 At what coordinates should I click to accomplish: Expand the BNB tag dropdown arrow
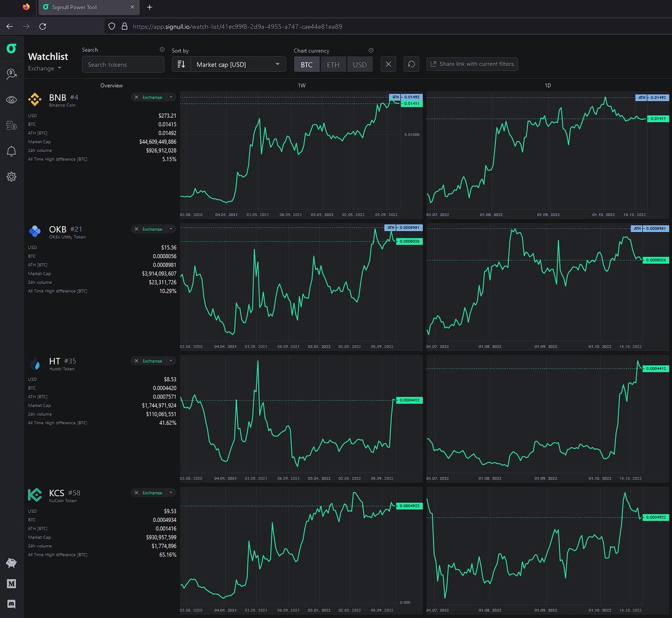[171, 97]
